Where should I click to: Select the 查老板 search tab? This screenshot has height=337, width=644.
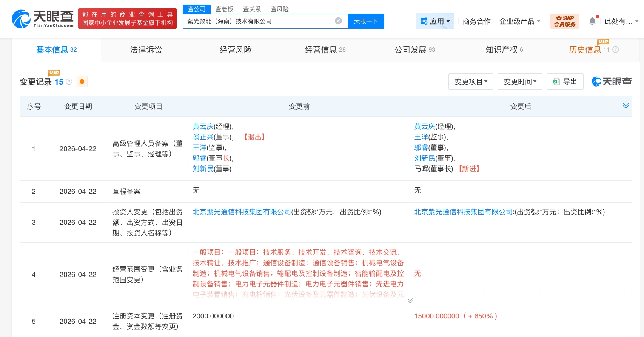tap(224, 9)
